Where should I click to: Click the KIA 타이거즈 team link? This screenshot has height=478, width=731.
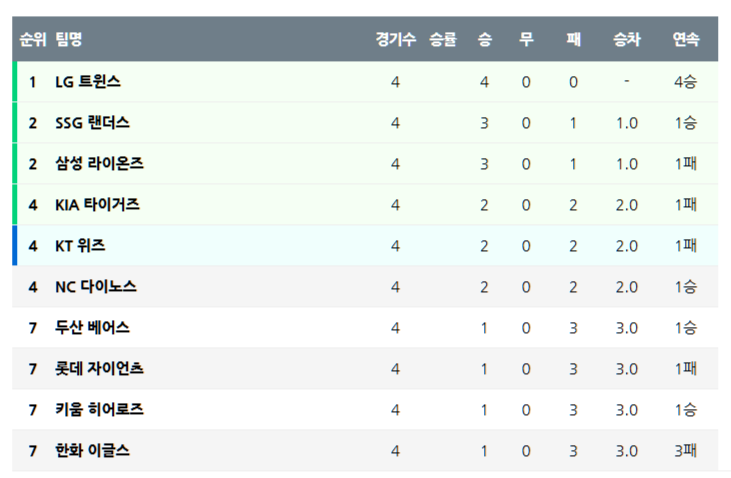pyautogui.click(x=97, y=205)
